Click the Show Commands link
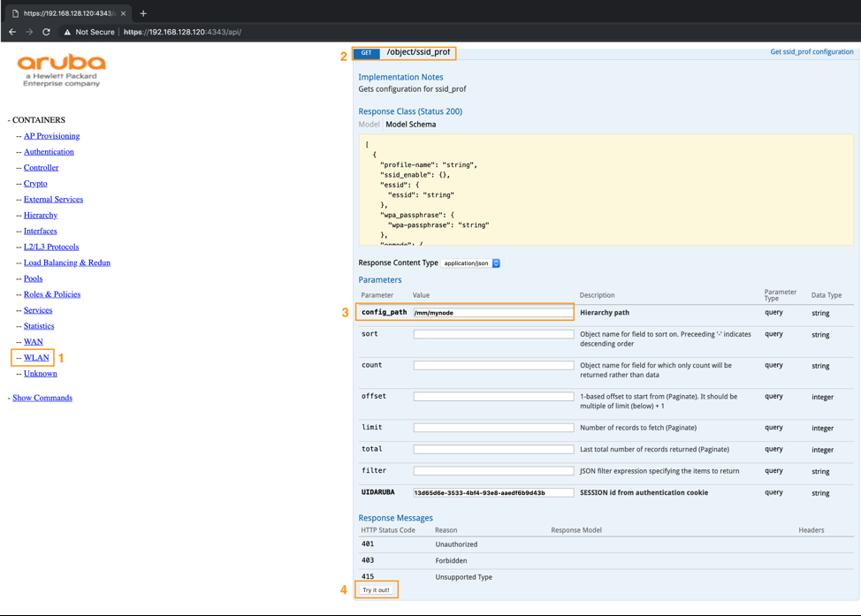This screenshot has width=861, height=616. [42, 398]
